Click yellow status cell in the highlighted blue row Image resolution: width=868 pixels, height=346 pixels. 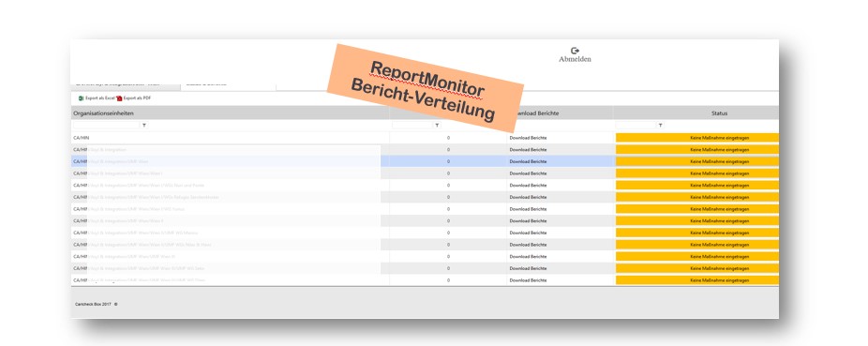697,161
